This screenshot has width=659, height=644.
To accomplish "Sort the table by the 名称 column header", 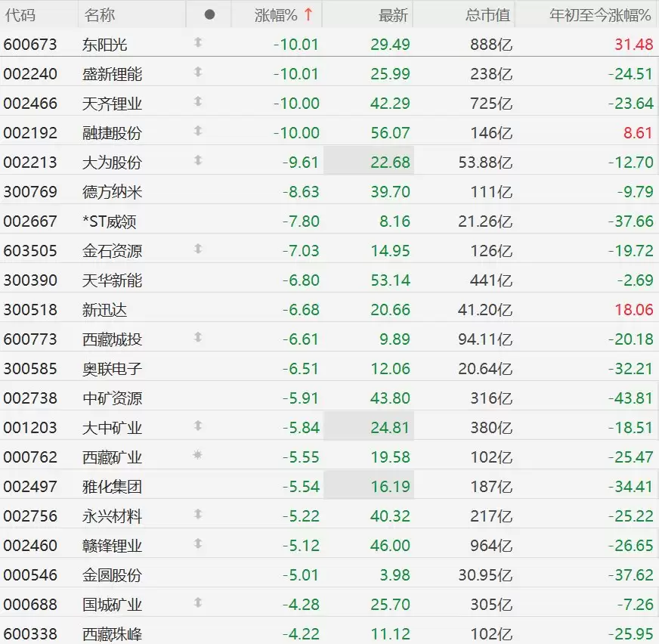I will tap(100, 15).
